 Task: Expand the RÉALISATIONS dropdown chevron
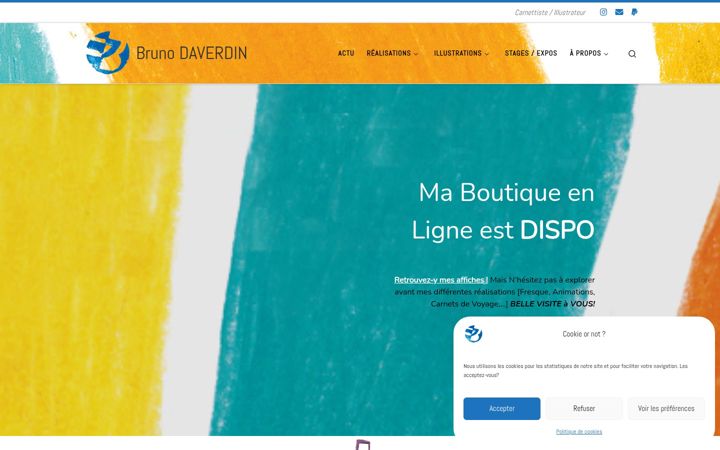click(416, 54)
